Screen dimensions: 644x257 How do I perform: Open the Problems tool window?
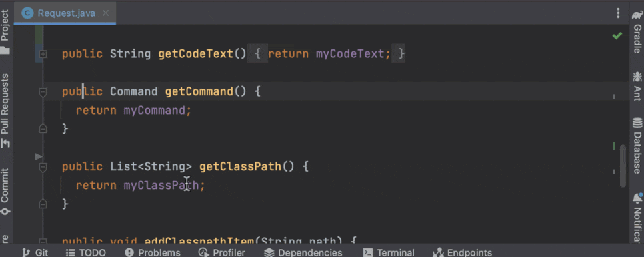(x=153, y=252)
